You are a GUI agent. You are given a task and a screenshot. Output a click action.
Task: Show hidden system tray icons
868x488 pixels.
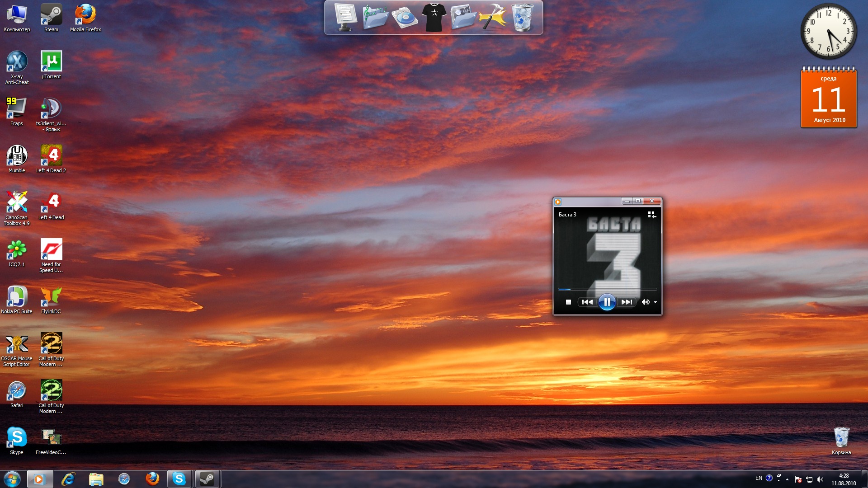[787, 479]
